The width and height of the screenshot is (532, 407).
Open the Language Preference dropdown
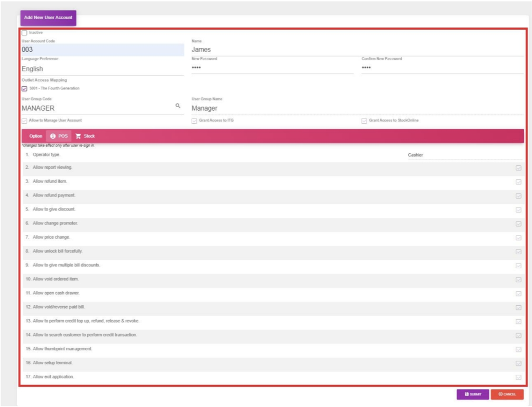coord(103,69)
